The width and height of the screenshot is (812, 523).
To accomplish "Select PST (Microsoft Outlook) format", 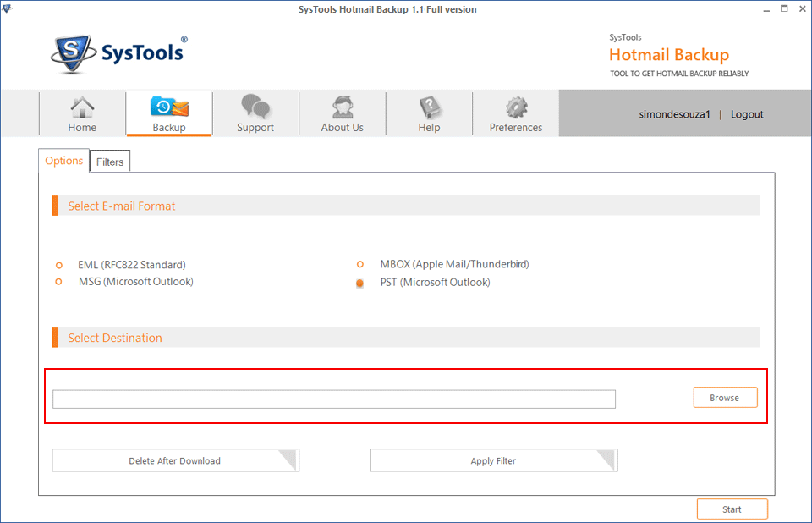I will [x=360, y=283].
